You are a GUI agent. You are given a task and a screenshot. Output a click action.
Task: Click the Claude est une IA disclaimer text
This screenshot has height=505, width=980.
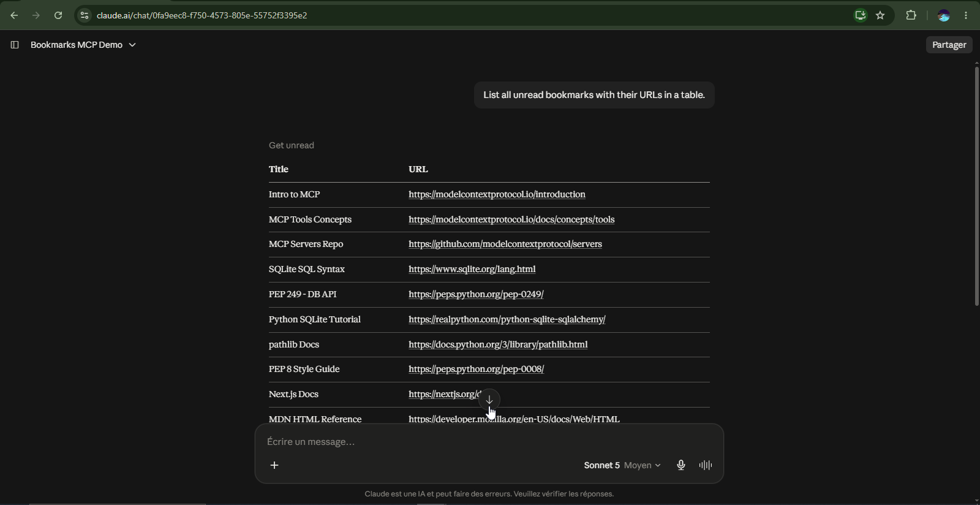489,494
